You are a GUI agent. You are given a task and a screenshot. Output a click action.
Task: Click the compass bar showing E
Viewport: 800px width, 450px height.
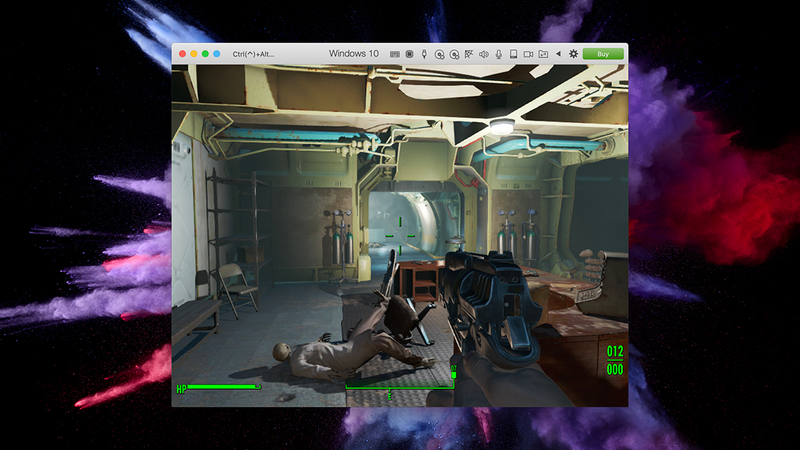tap(400, 391)
